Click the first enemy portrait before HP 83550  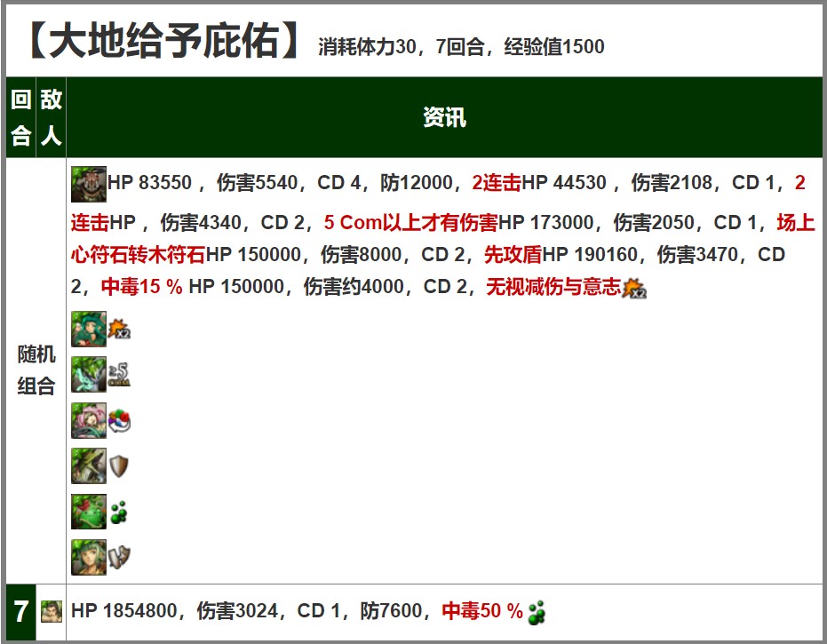point(89,184)
